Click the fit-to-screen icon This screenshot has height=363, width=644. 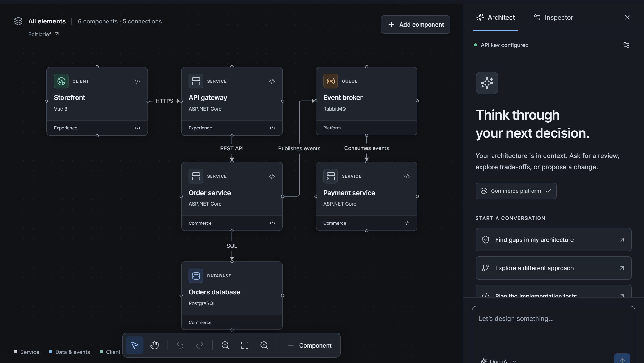click(245, 345)
